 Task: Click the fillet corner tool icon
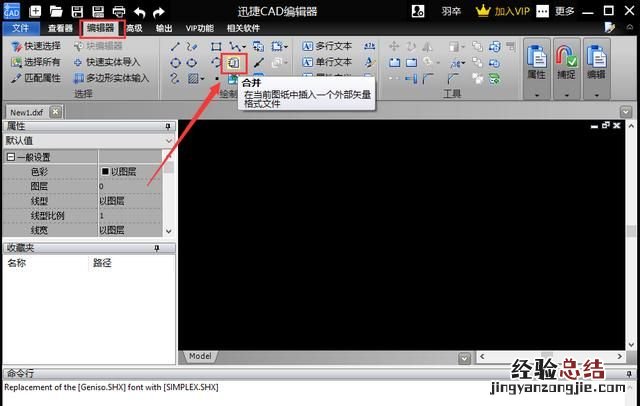pyautogui.click(x=428, y=78)
